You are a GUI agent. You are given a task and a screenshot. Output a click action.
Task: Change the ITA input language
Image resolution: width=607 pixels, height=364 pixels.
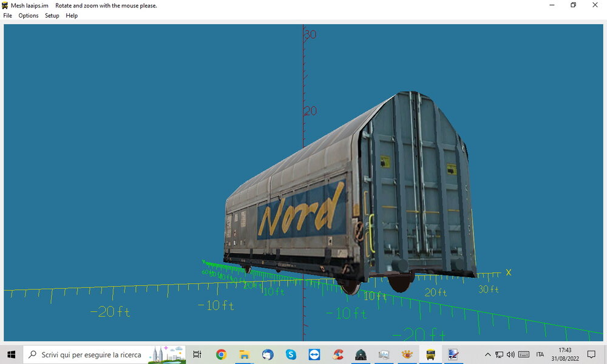[540, 354]
